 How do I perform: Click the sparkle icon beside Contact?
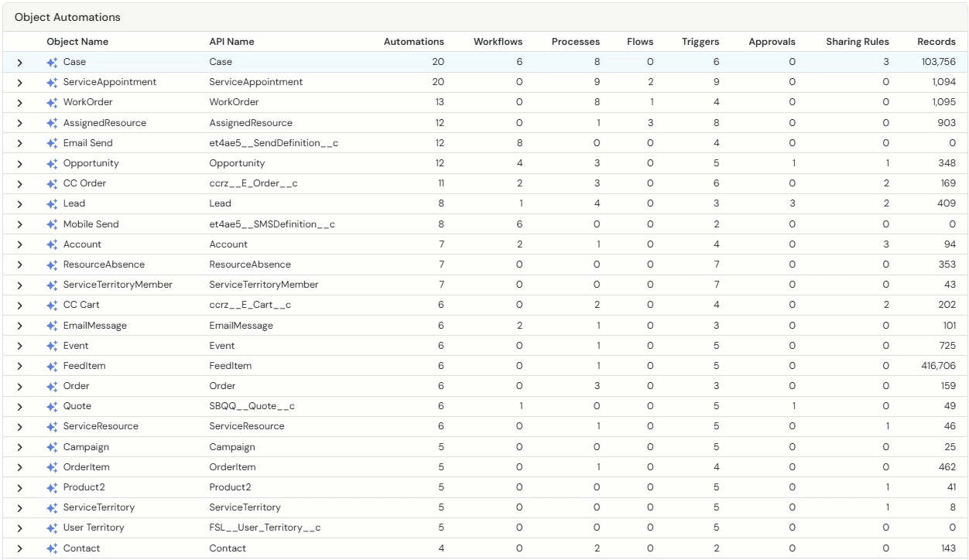(52, 548)
